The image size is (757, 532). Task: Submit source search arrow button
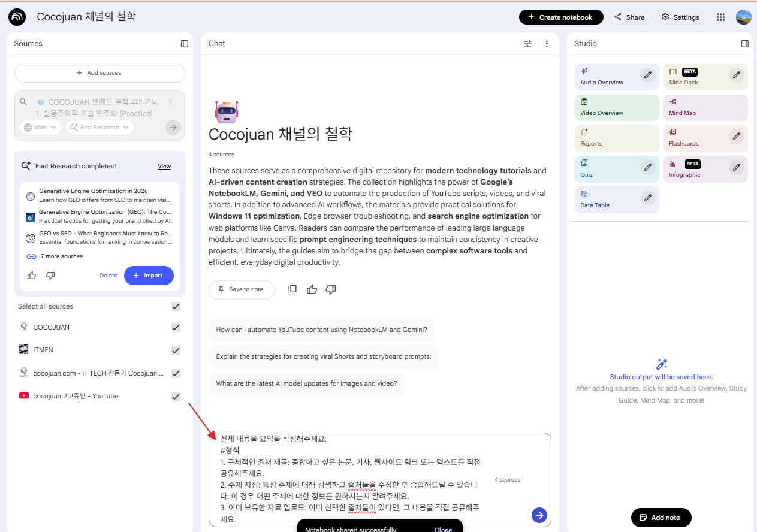[173, 127]
